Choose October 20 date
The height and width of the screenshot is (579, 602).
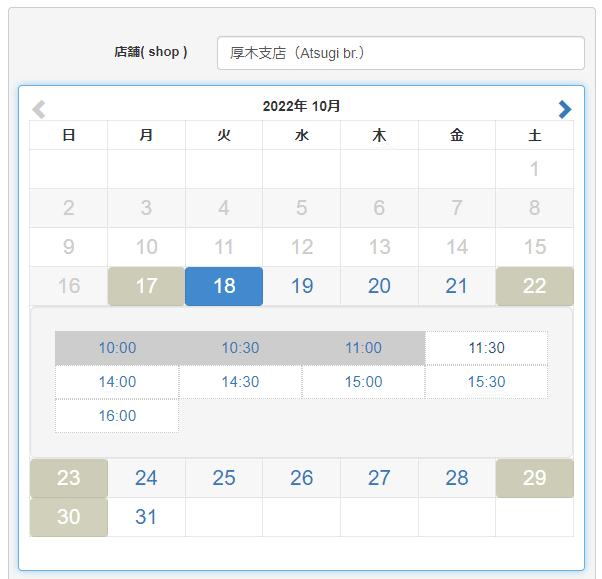pyautogui.click(x=379, y=286)
